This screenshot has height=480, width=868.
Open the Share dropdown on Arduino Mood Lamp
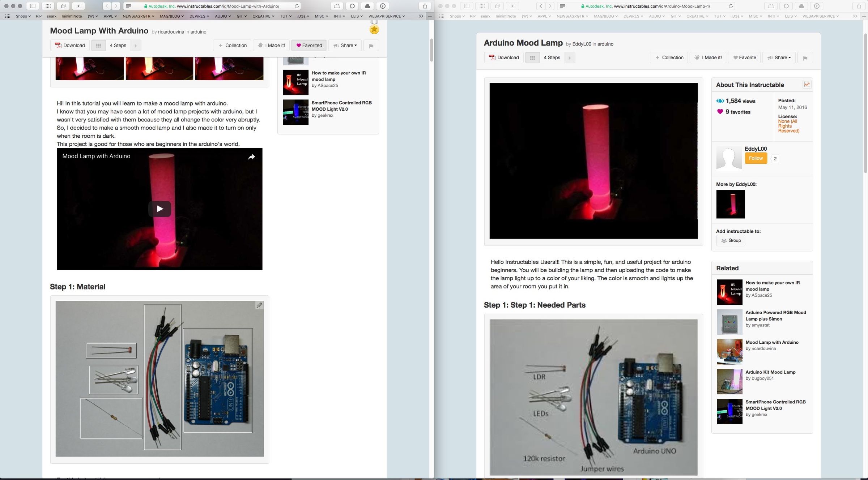coord(779,57)
